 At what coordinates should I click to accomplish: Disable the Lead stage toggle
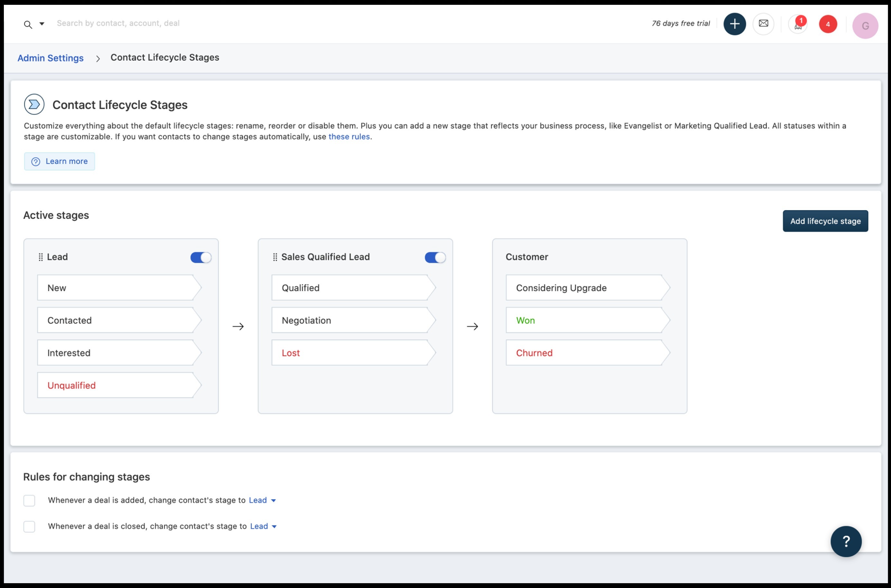201,258
